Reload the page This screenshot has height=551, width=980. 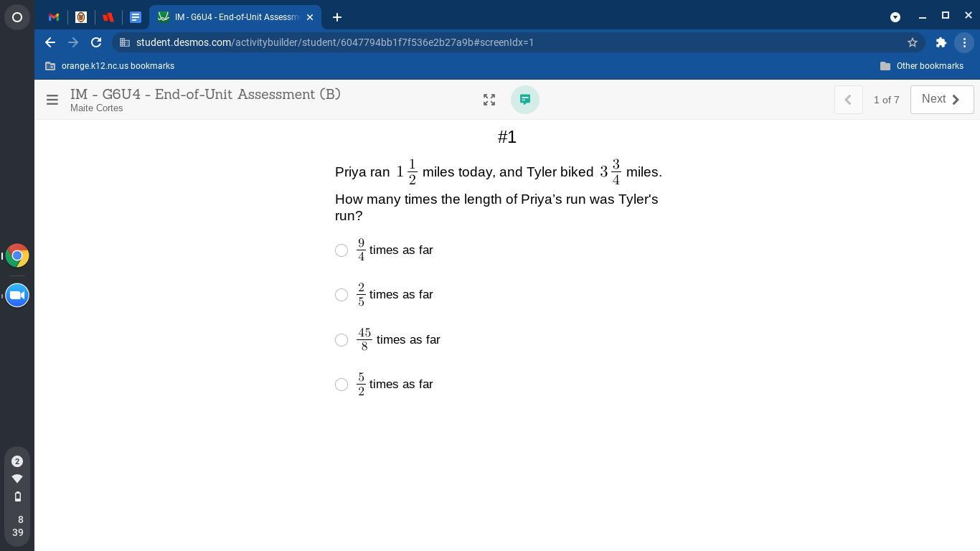click(x=96, y=42)
